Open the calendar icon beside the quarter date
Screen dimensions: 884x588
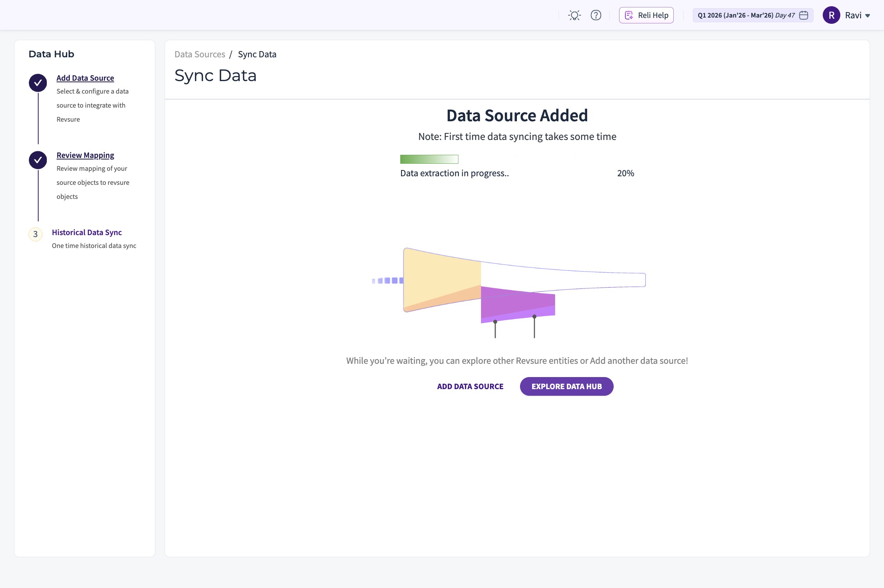pos(804,15)
